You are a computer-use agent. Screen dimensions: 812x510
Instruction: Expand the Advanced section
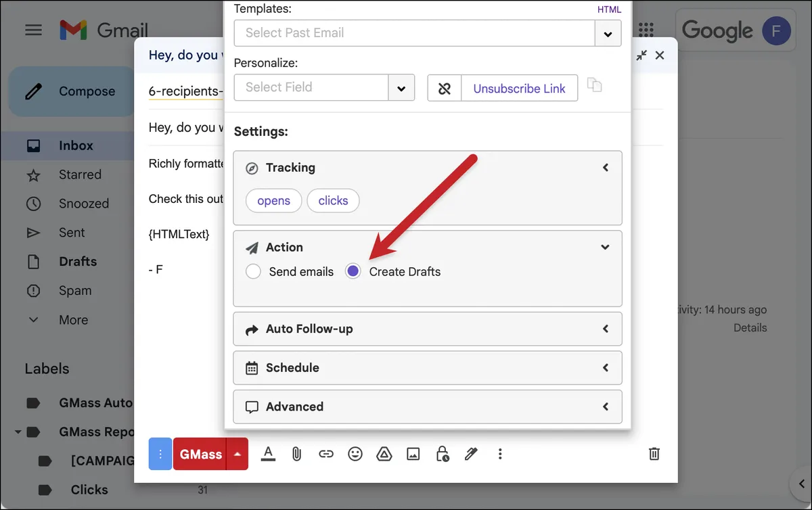pos(428,407)
